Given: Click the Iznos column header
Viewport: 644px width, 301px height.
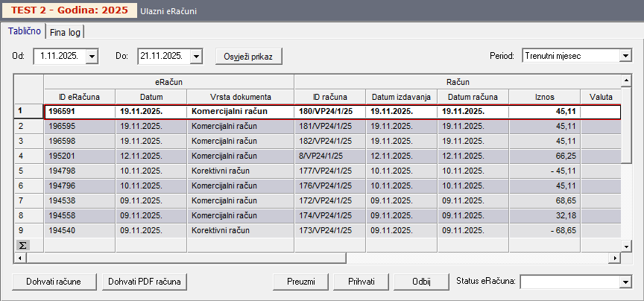Looking at the screenshot, I should click(x=544, y=97).
